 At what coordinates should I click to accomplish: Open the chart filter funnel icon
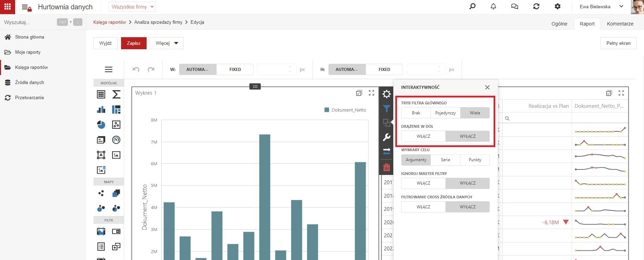pyautogui.click(x=386, y=108)
